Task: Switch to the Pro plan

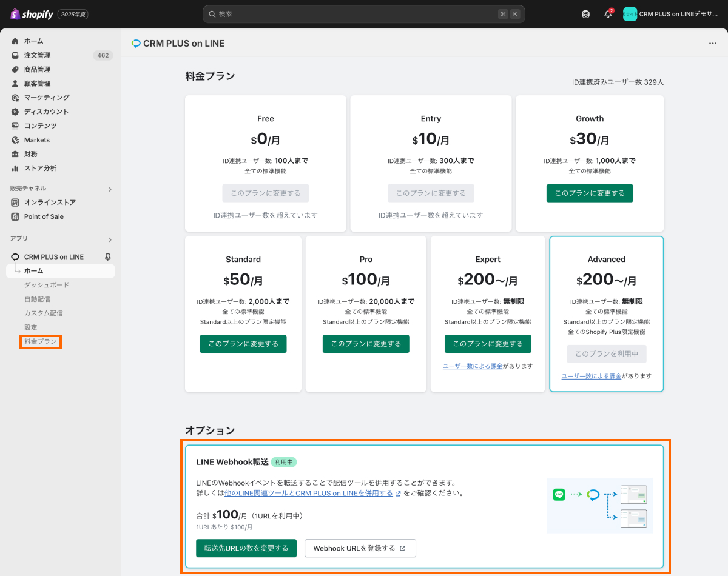Action: (366, 344)
